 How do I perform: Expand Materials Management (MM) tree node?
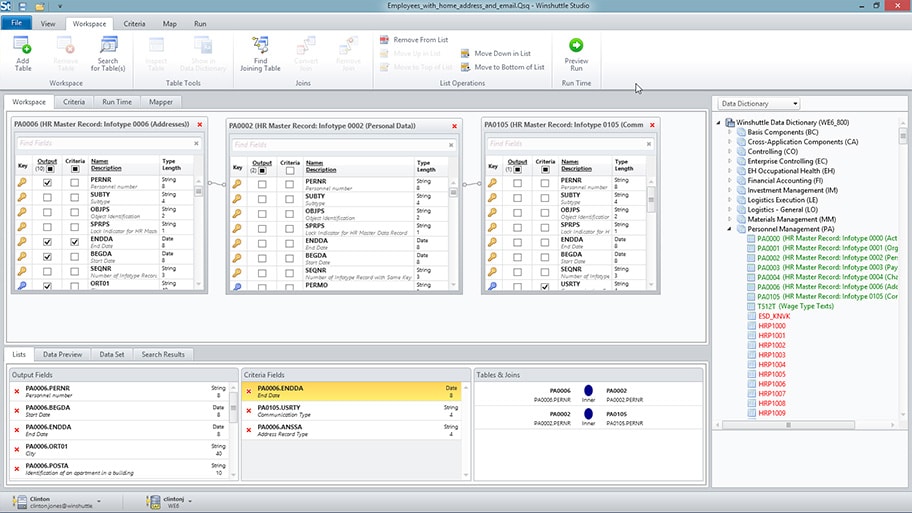tap(730, 219)
